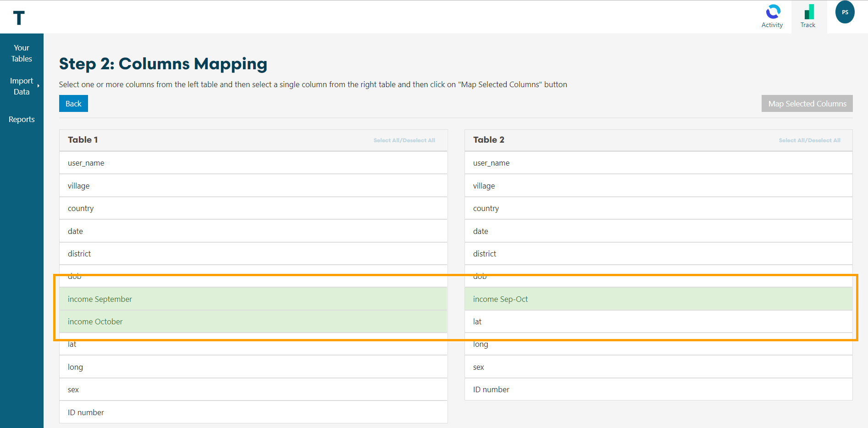The width and height of the screenshot is (868, 428).
Task: Open the Track chart icon
Action: point(809,12)
